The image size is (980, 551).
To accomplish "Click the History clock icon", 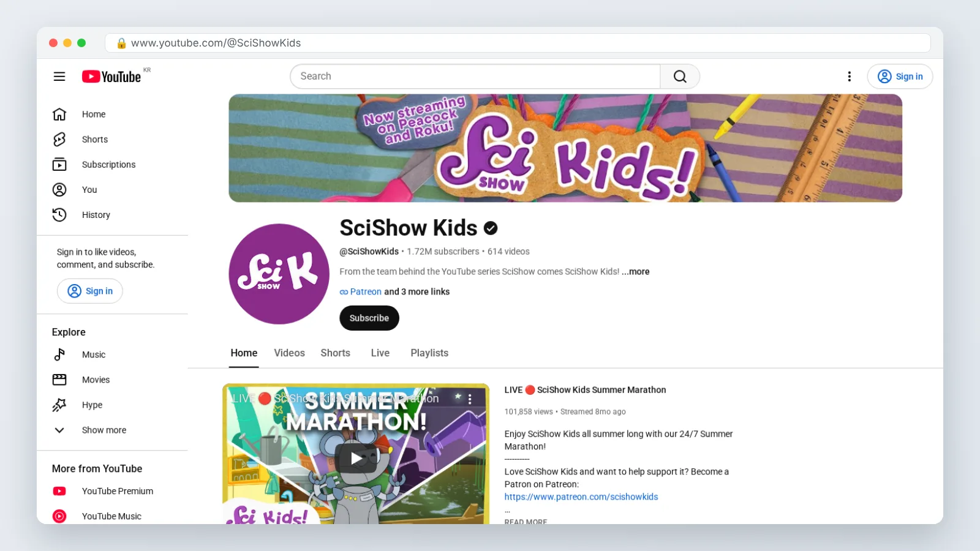I will [59, 215].
